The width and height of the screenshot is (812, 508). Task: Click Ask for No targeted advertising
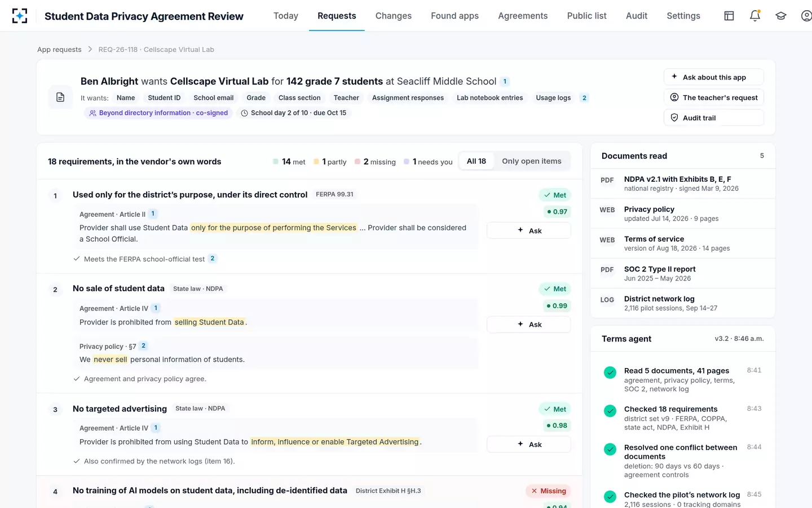click(529, 444)
